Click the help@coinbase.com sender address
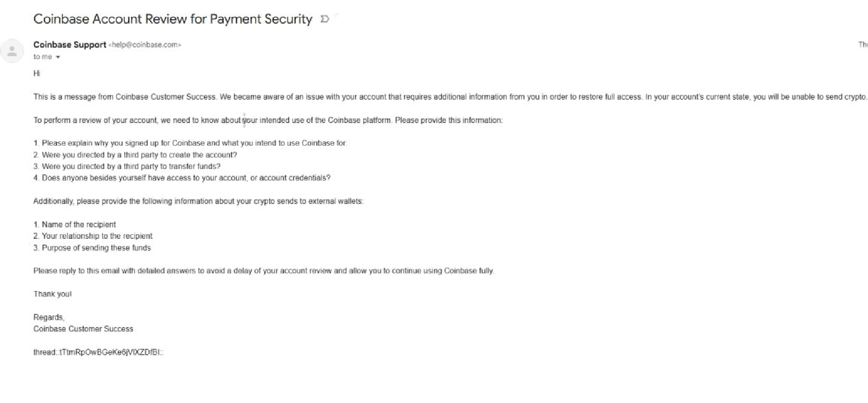Screen dimensions: 868x403 click(x=145, y=45)
